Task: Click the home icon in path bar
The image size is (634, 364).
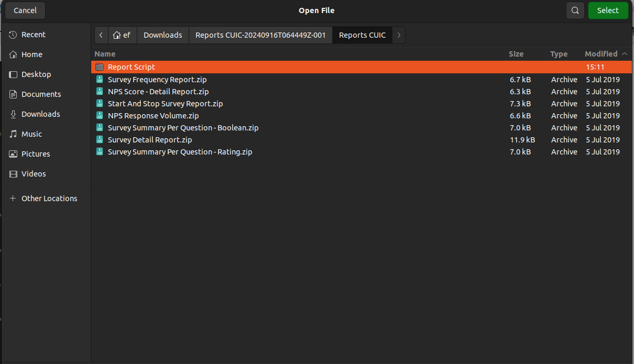Action: click(x=117, y=35)
